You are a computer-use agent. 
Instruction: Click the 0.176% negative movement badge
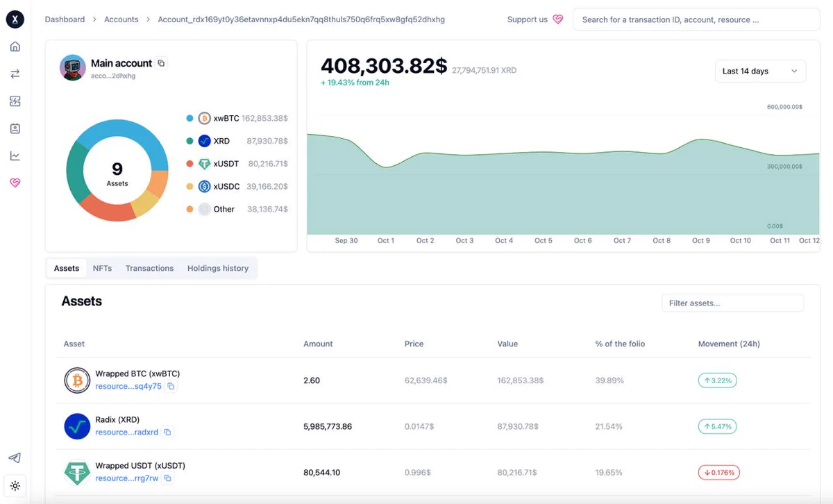pyautogui.click(x=719, y=473)
